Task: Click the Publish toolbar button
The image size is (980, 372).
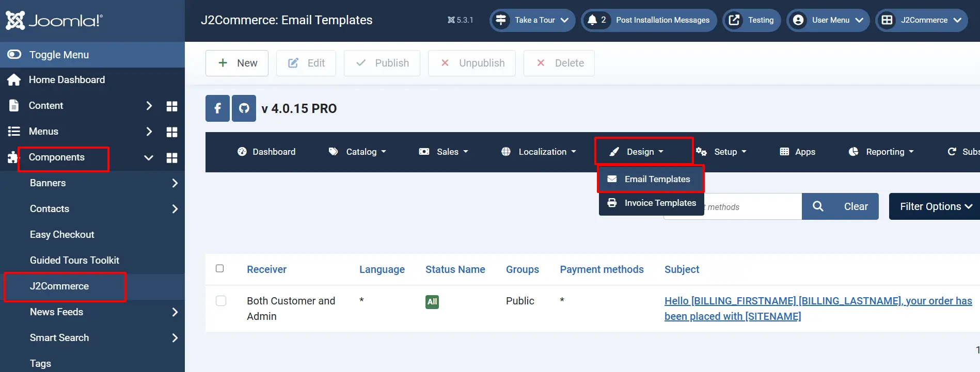Action: (382, 63)
